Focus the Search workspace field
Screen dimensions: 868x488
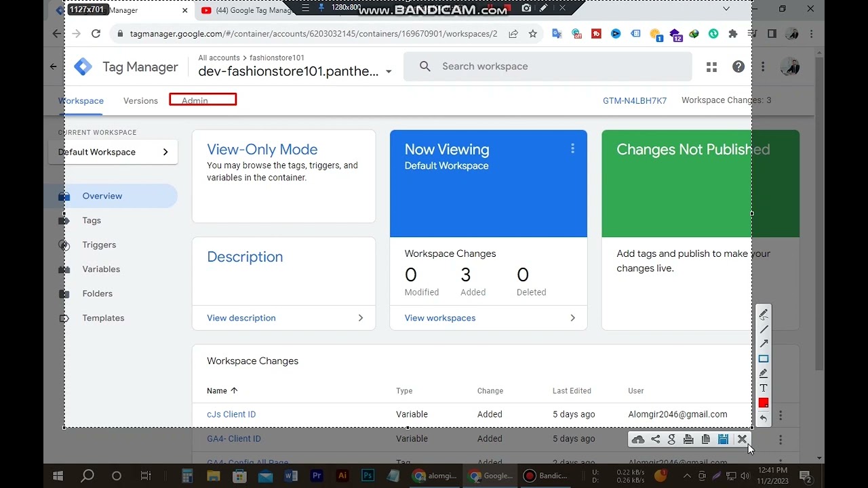point(548,66)
